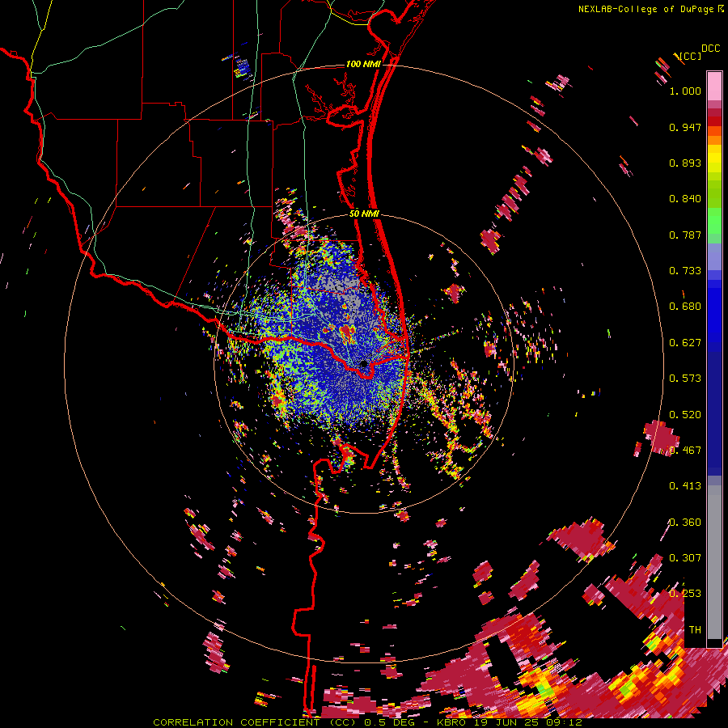The height and width of the screenshot is (728, 728).
Task: Click the 0.307 legend value
Action: 685,558
